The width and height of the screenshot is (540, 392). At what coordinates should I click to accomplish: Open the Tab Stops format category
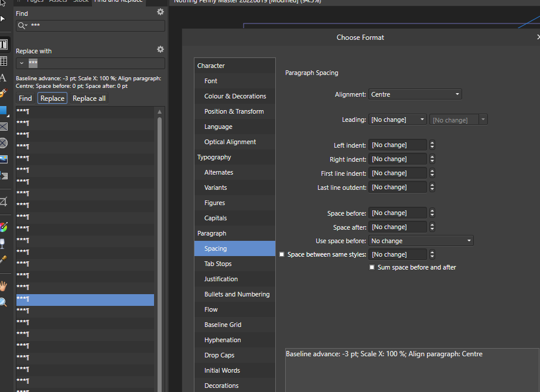pyautogui.click(x=218, y=264)
